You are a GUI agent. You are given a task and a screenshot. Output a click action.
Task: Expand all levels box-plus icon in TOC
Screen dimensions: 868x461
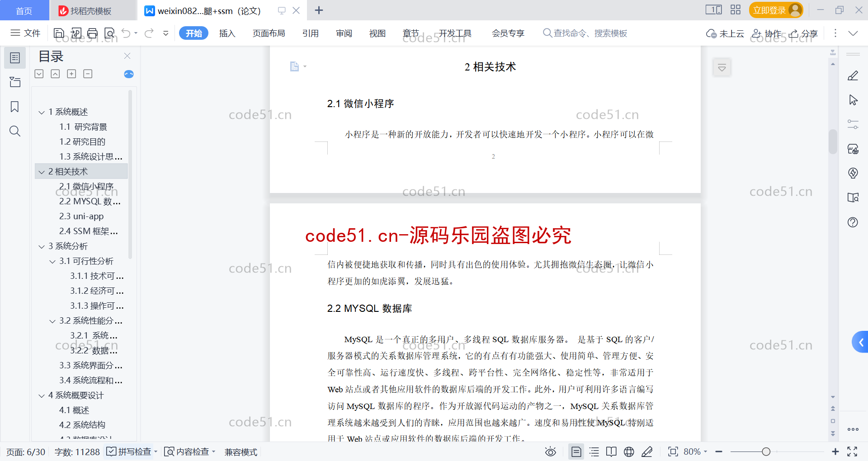(x=71, y=74)
